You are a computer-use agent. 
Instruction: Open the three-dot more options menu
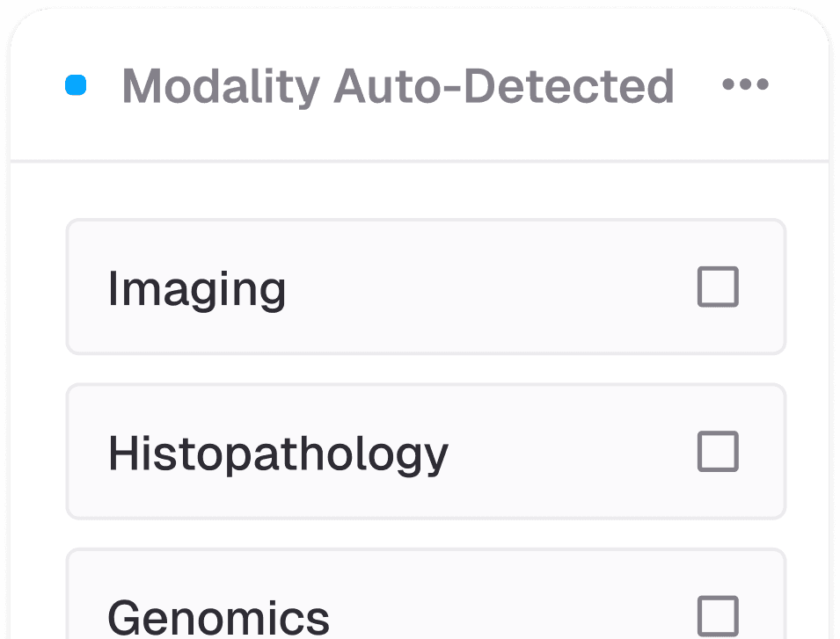[745, 85]
